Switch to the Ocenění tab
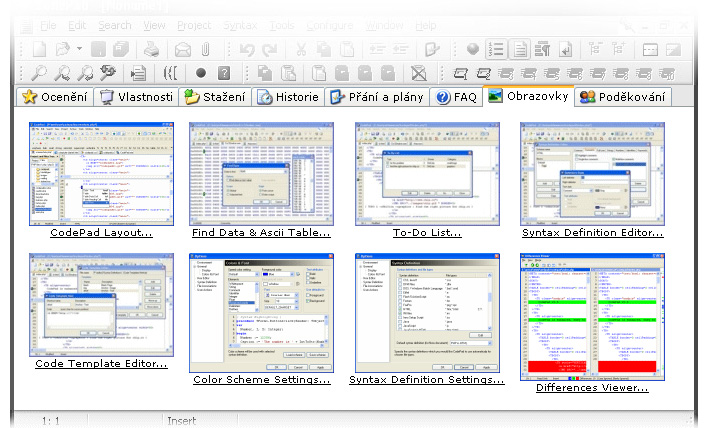 click(55, 97)
